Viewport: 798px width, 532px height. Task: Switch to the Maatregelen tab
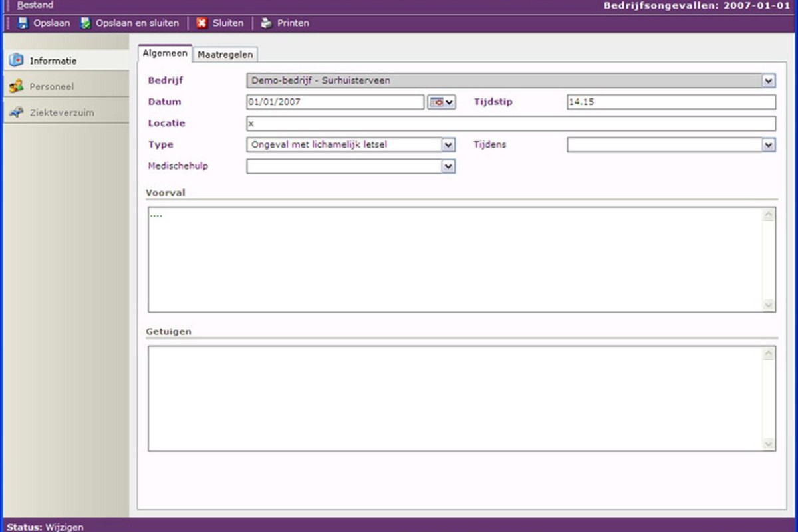point(225,55)
